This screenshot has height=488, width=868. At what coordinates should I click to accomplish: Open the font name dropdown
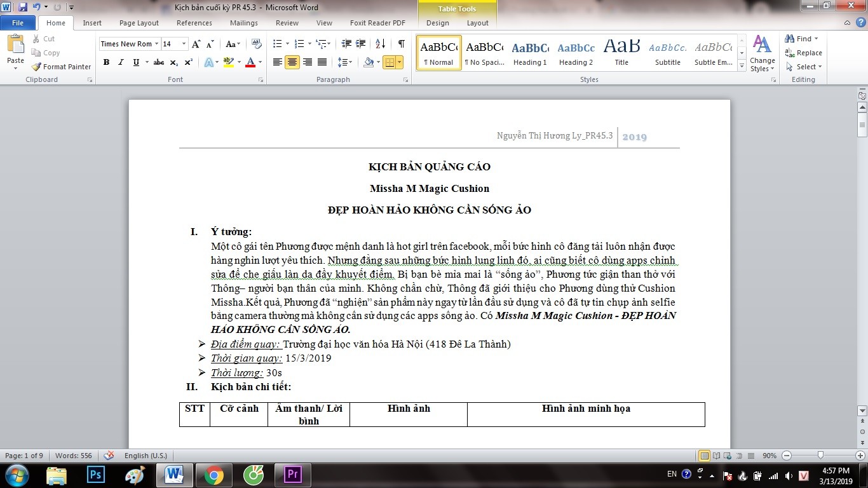tap(156, 44)
